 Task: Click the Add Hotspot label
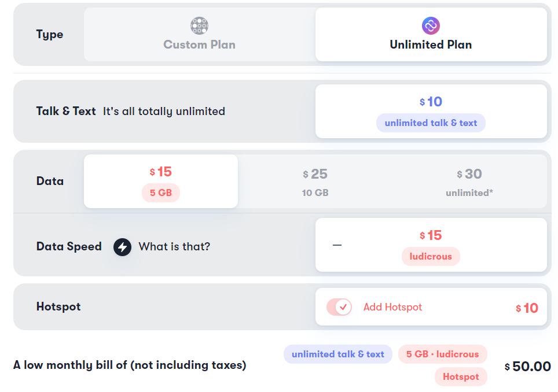pos(392,307)
